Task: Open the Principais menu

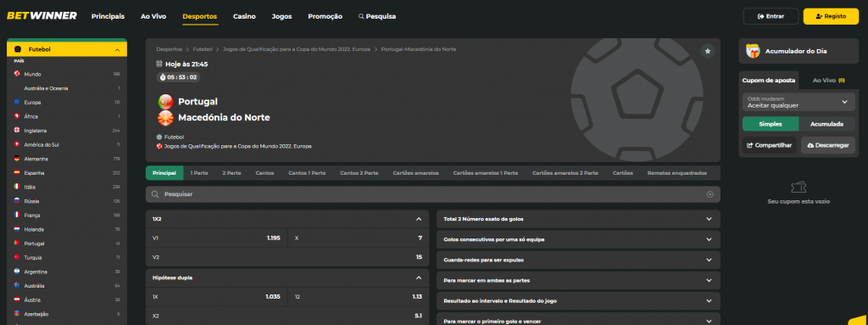Action: point(108,17)
